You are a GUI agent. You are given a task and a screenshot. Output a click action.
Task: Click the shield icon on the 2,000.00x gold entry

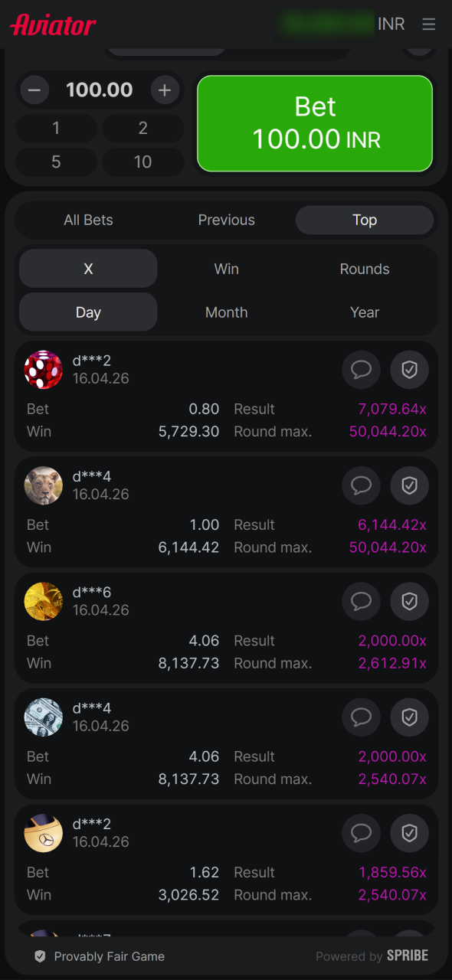click(409, 601)
